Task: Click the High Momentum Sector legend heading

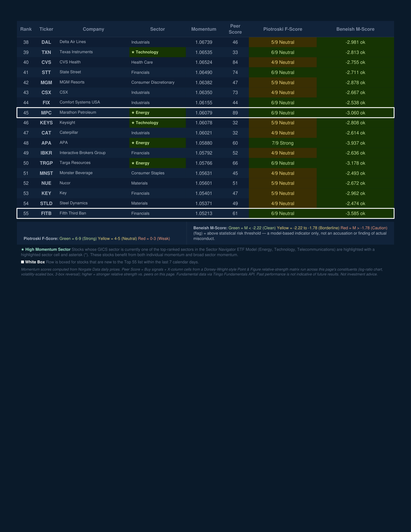Action: [x=48, y=250]
